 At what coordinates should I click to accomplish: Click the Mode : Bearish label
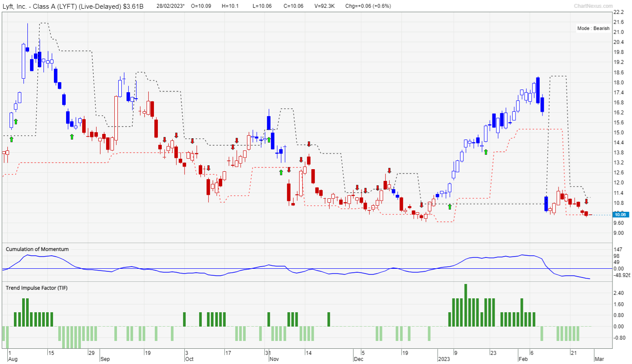(593, 28)
